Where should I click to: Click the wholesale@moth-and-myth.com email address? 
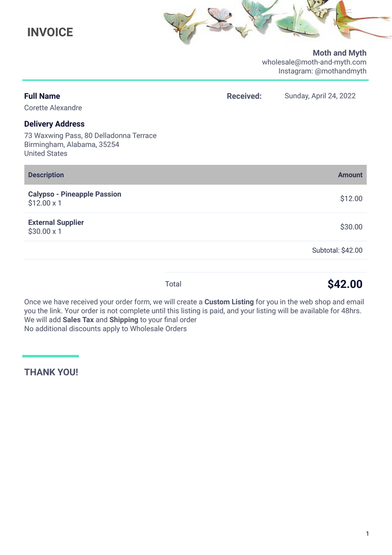pos(314,62)
